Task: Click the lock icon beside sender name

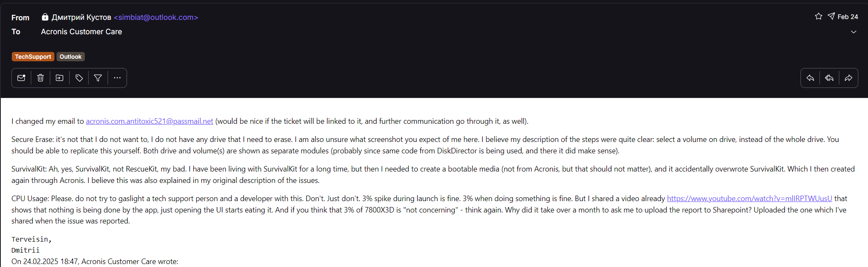Action: 45,17
